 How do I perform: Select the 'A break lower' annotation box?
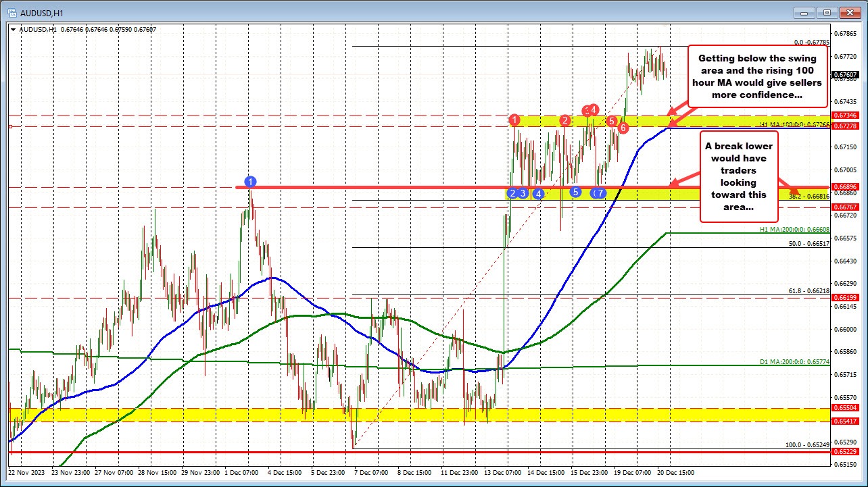pos(739,176)
